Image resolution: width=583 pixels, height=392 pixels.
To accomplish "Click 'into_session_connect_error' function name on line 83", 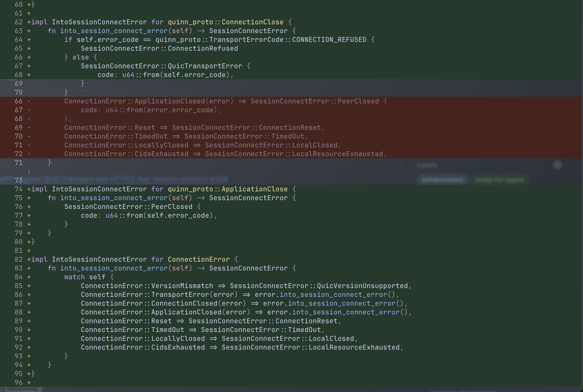I will click(114, 268).
